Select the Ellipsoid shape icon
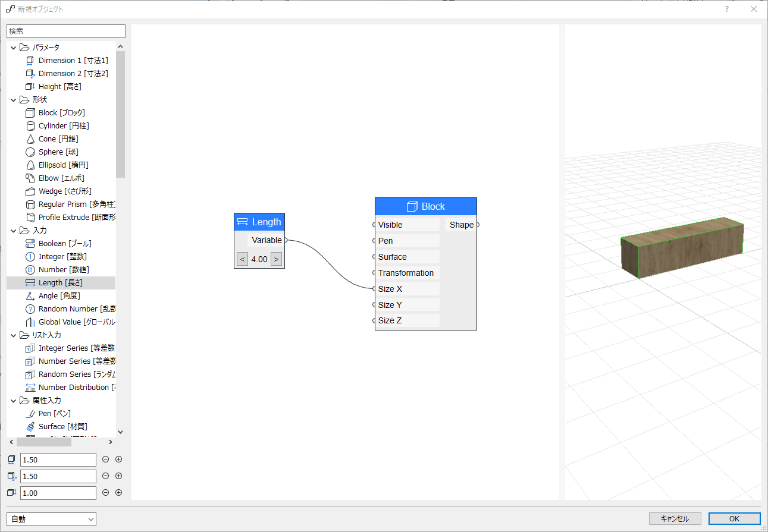The image size is (768, 532). (x=30, y=165)
